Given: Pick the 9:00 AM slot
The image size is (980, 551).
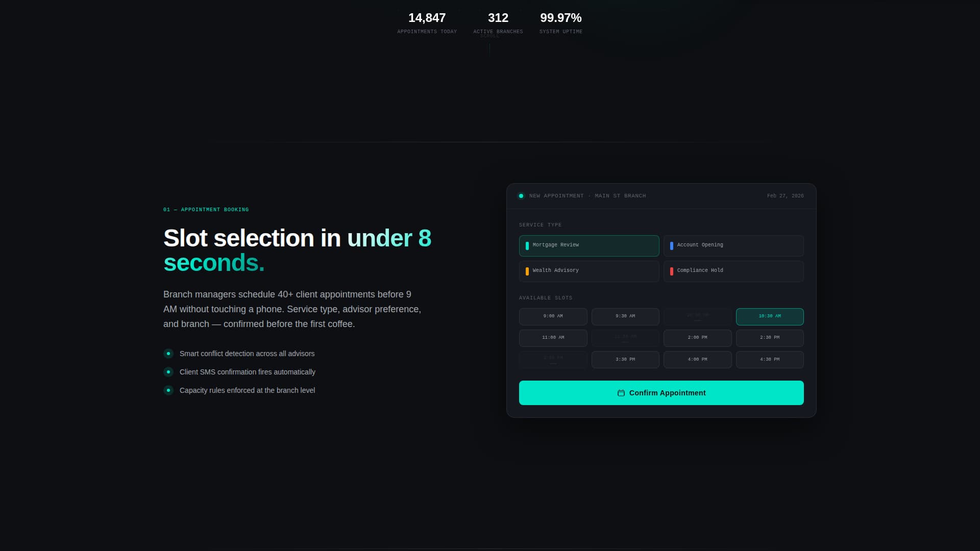Looking at the screenshot, I should (553, 316).
